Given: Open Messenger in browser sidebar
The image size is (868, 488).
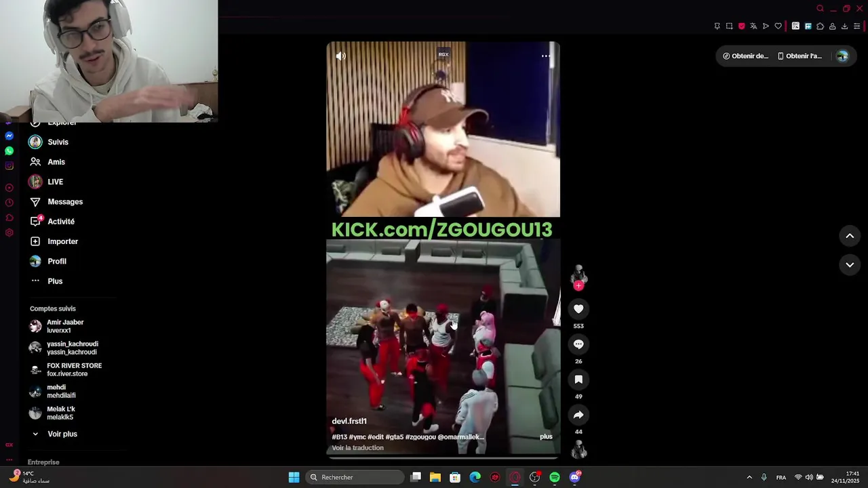Looking at the screenshot, I should click(x=9, y=136).
